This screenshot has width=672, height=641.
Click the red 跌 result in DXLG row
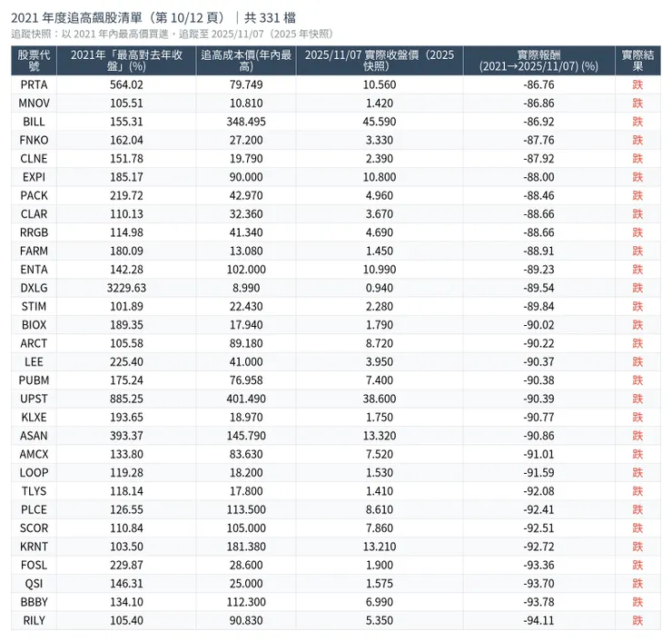[x=637, y=288]
